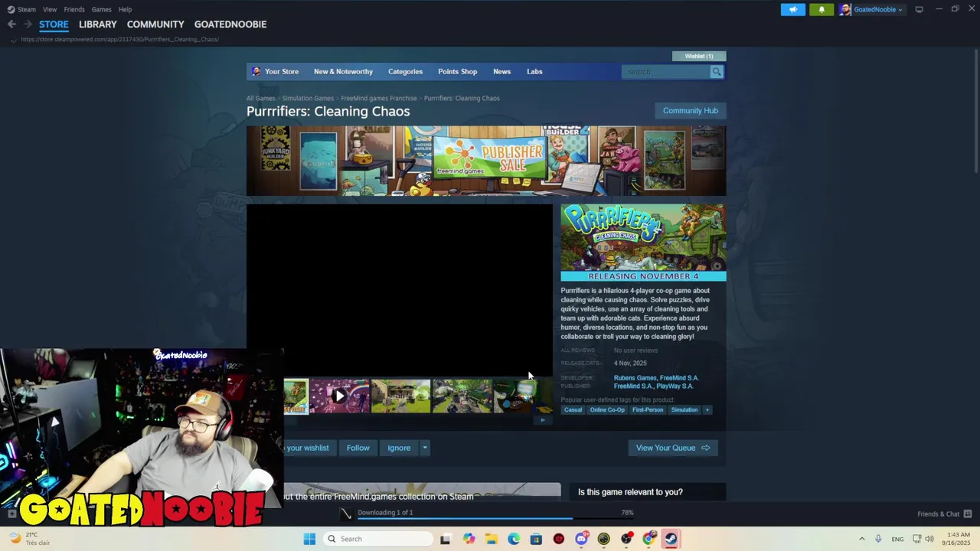Click the Steam back navigation arrow
The width and height of the screenshot is (980, 551).
coord(11,24)
